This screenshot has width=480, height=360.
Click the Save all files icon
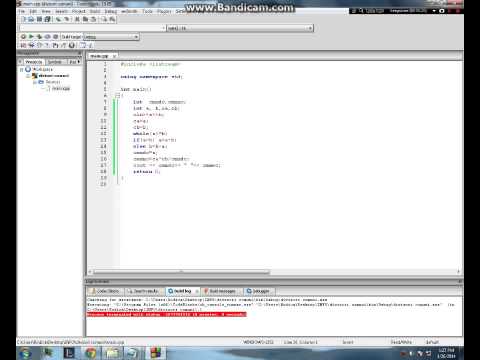[x=47, y=19]
